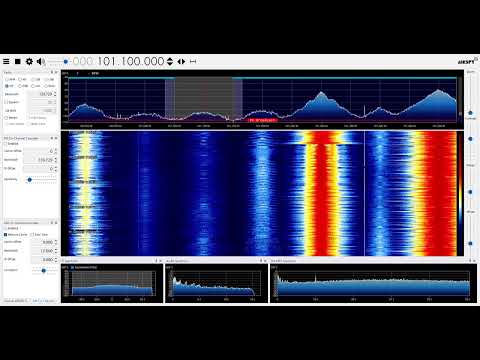Move the Contrast slider on right
This screenshot has width=480, height=360.
470,139
